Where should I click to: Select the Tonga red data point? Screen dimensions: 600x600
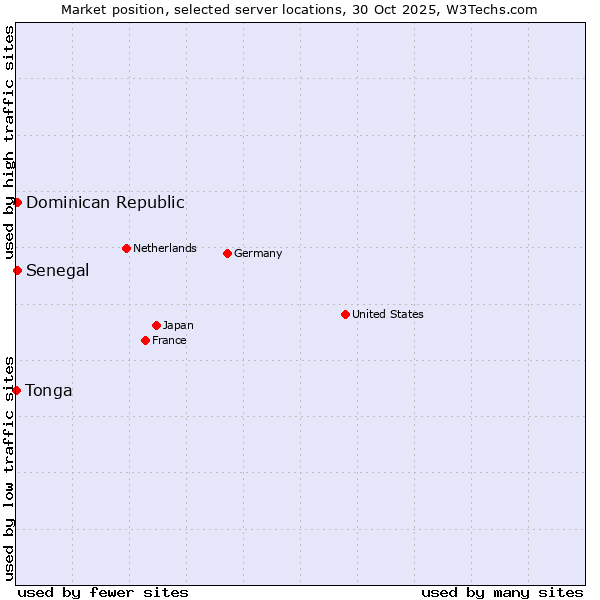click(17, 390)
